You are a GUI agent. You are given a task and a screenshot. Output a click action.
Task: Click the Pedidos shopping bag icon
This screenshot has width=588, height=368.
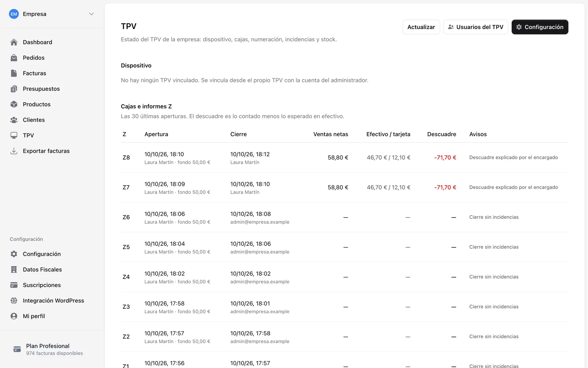(14, 58)
